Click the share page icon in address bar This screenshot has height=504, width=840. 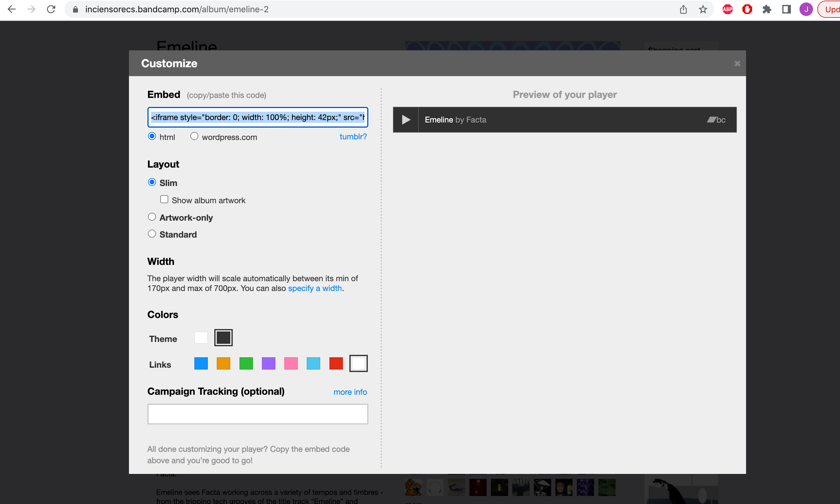click(x=683, y=9)
